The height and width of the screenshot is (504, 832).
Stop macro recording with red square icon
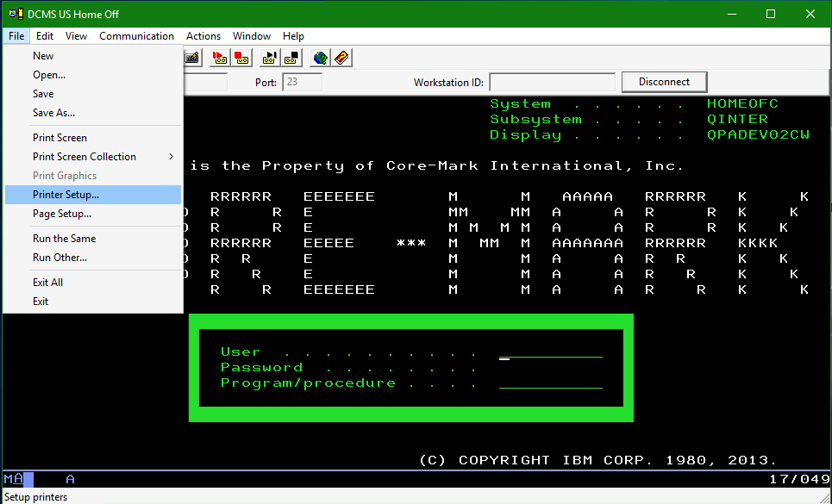point(242,58)
